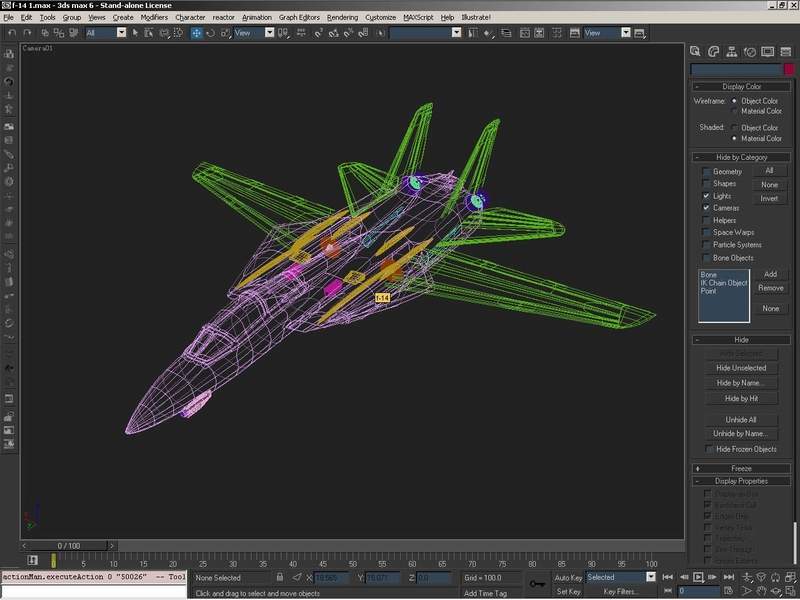Switch to the Display command panel
The width and height of the screenshot is (800, 600).
pos(767,51)
